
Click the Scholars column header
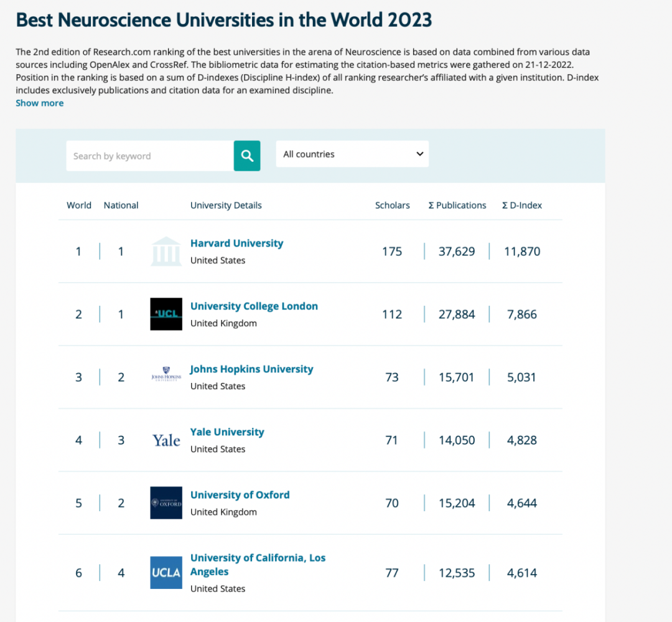[x=392, y=205]
